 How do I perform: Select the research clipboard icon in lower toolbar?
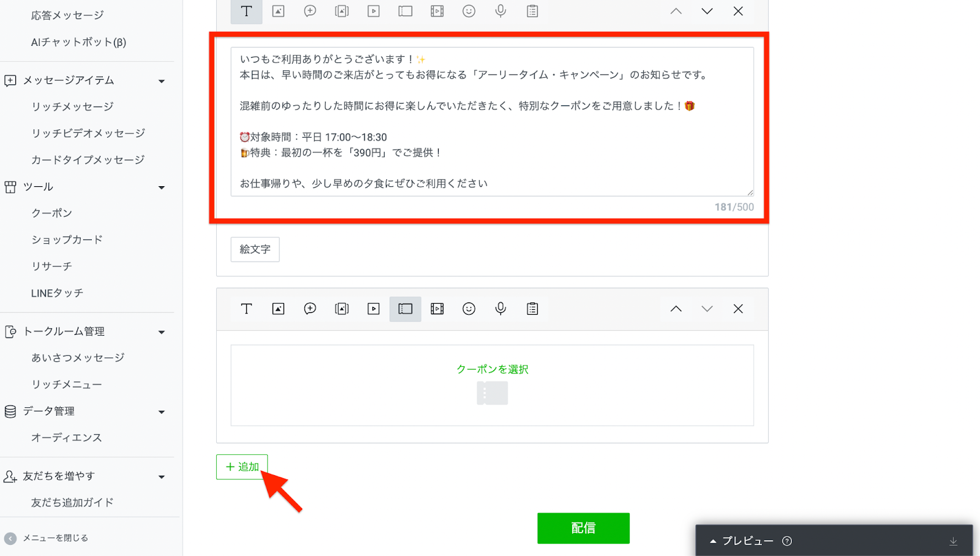(x=532, y=309)
